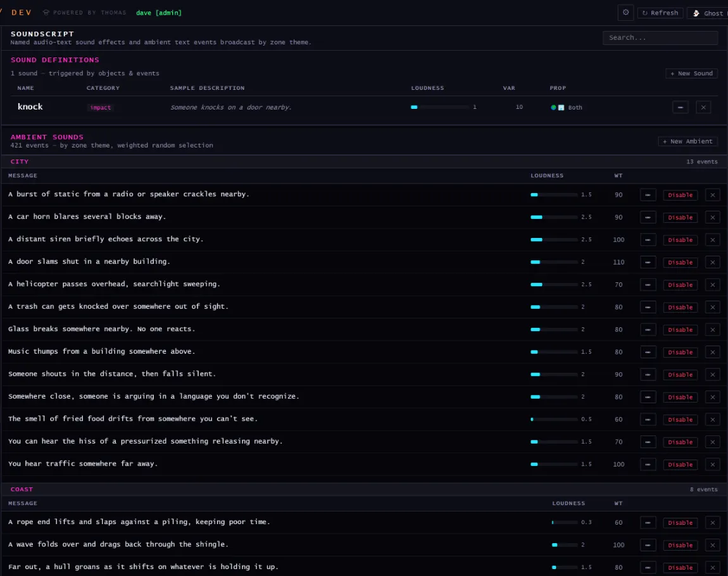The width and height of the screenshot is (728, 576).
Task: Adjust the knock loudness slider
Action: [x=440, y=107]
